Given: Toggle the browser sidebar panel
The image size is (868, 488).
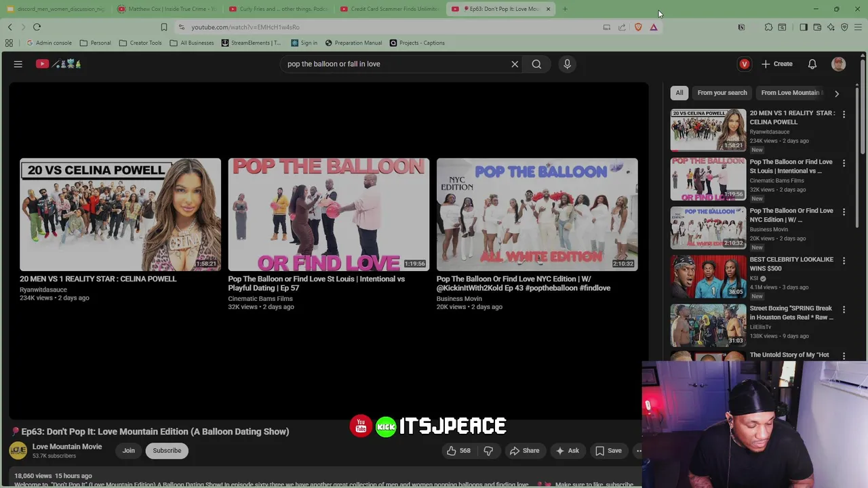Looking at the screenshot, I should point(804,27).
